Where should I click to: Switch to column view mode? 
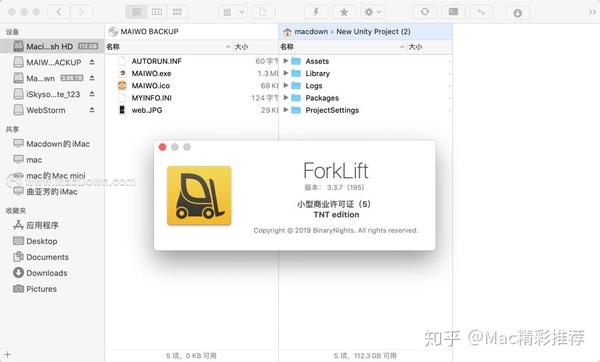click(157, 12)
